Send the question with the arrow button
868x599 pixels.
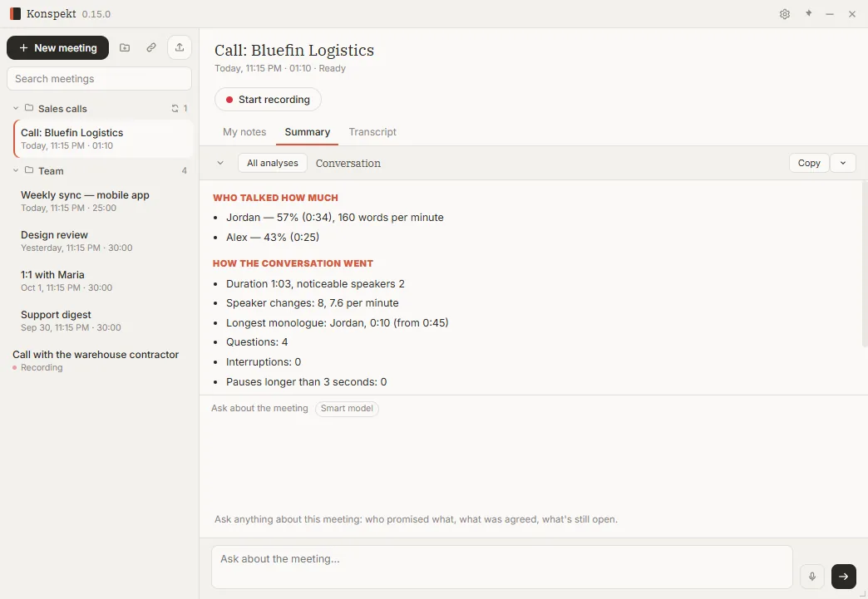click(844, 577)
